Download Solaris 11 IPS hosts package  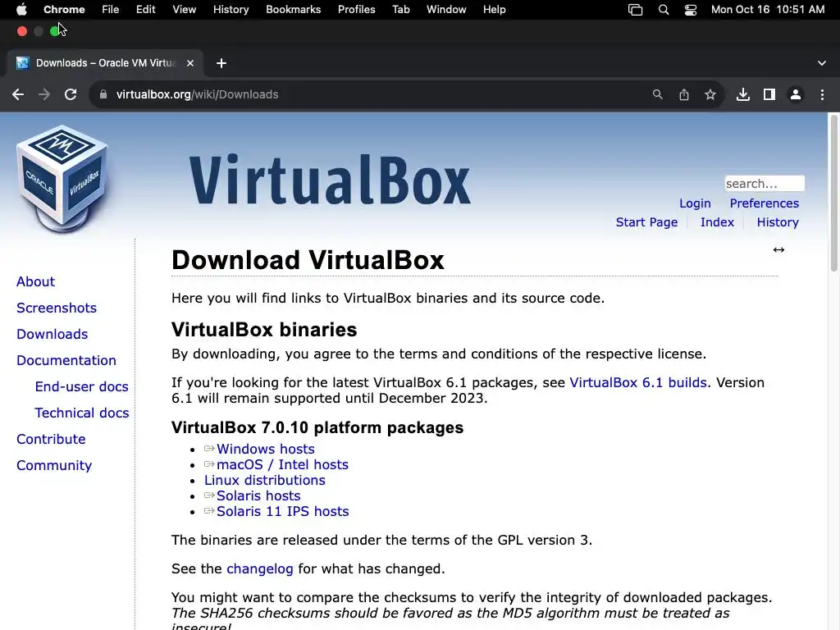pos(282,511)
